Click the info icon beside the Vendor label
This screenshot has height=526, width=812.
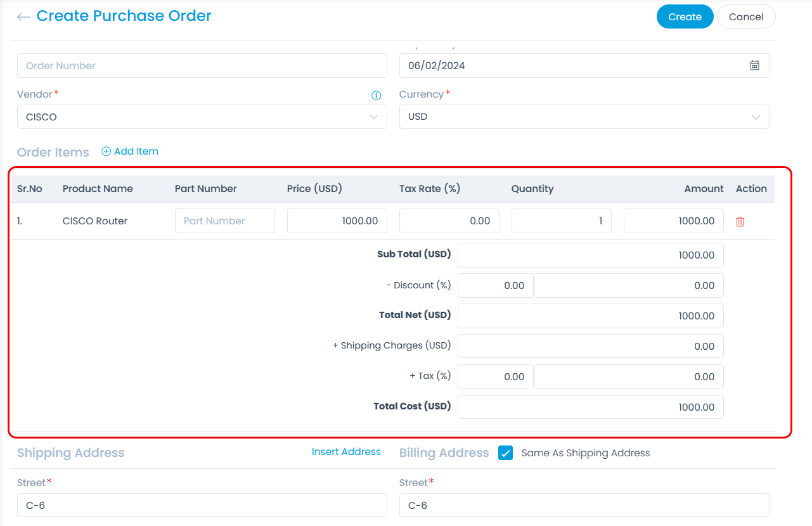coord(376,95)
